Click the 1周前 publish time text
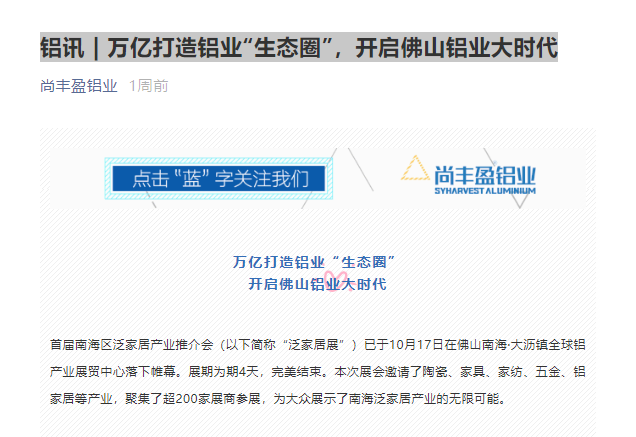The width and height of the screenshot is (636, 437). click(x=148, y=86)
